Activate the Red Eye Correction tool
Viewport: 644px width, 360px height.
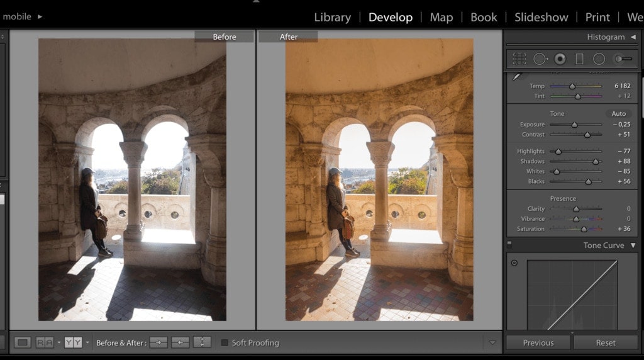coord(560,59)
